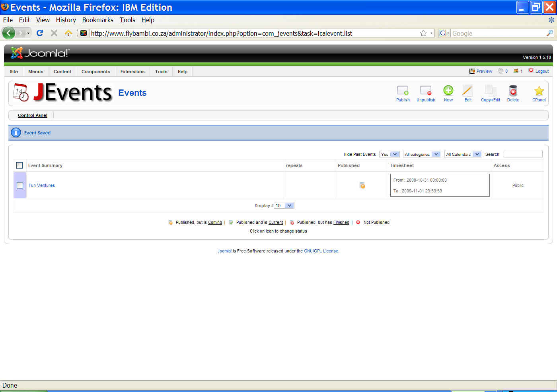
Task: Open CPanel via the star icon
Action: (539, 91)
